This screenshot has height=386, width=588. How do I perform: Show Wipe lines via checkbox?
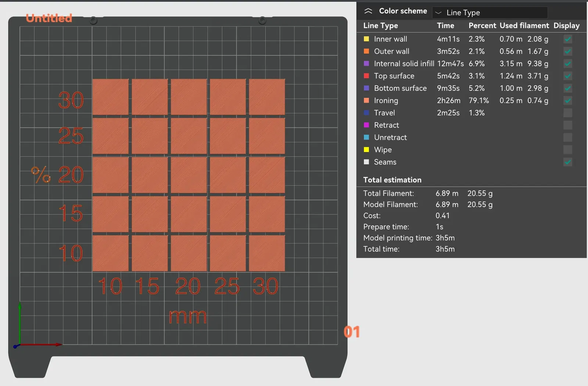(568, 150)
